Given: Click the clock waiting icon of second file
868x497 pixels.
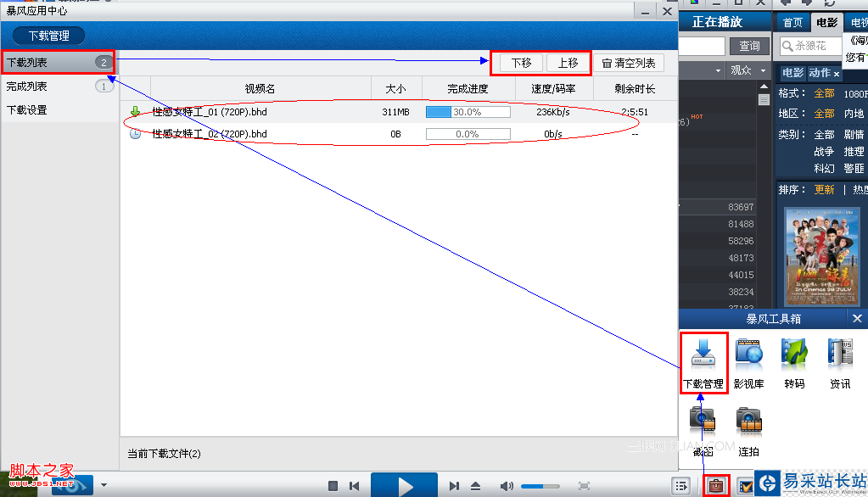Looking at the screenshot, I should click(x=135, y=134).
